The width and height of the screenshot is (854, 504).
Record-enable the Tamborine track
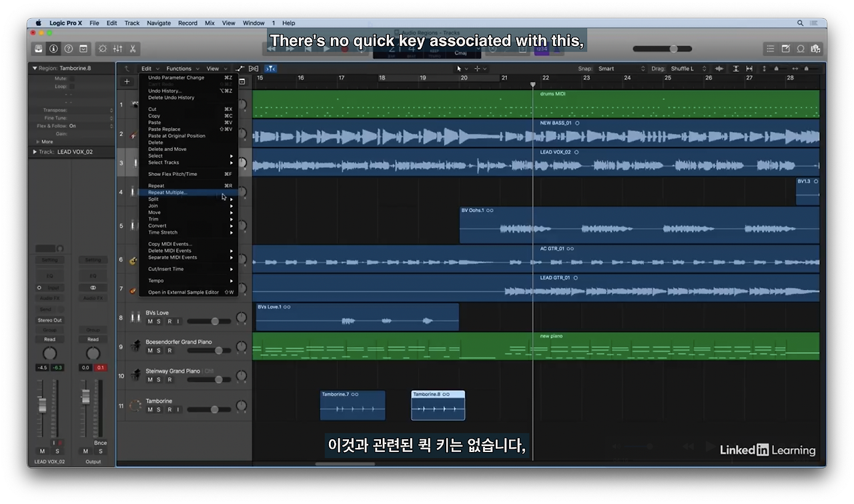(x=169, y=409)
